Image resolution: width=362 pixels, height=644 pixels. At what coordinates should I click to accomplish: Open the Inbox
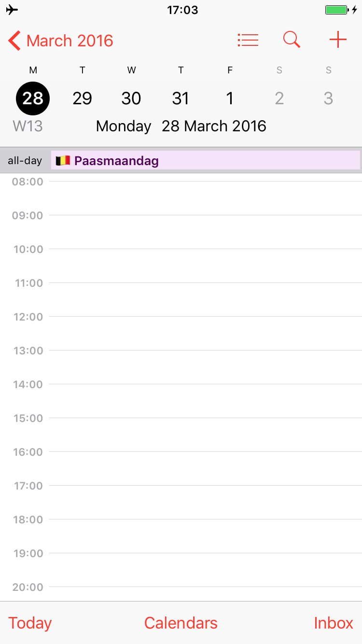[334, 623]
